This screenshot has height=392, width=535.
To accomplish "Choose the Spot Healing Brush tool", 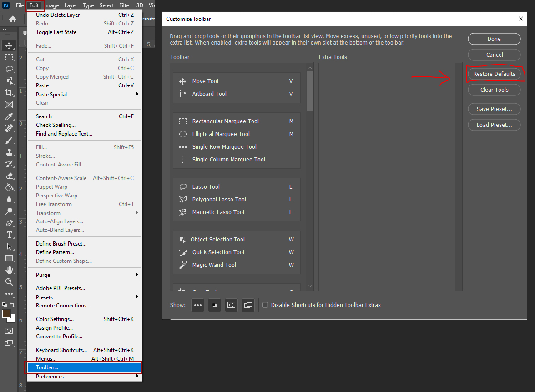I will pos(9,128).
